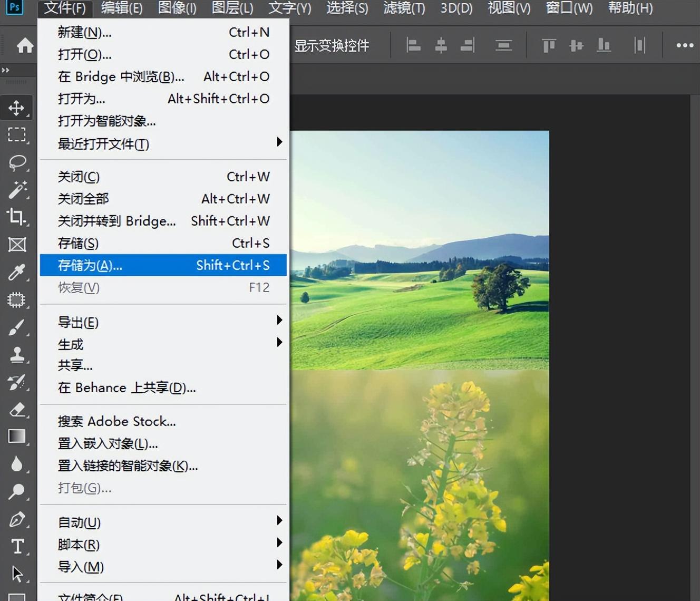Select the Crop tool
Screen dimensions: 700x601
point(16,217)
